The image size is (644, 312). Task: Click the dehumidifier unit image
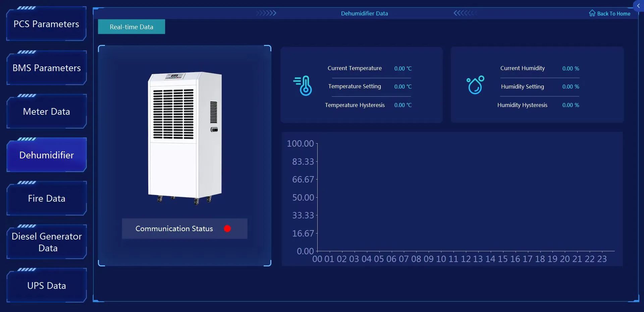[x=185, y=138]
